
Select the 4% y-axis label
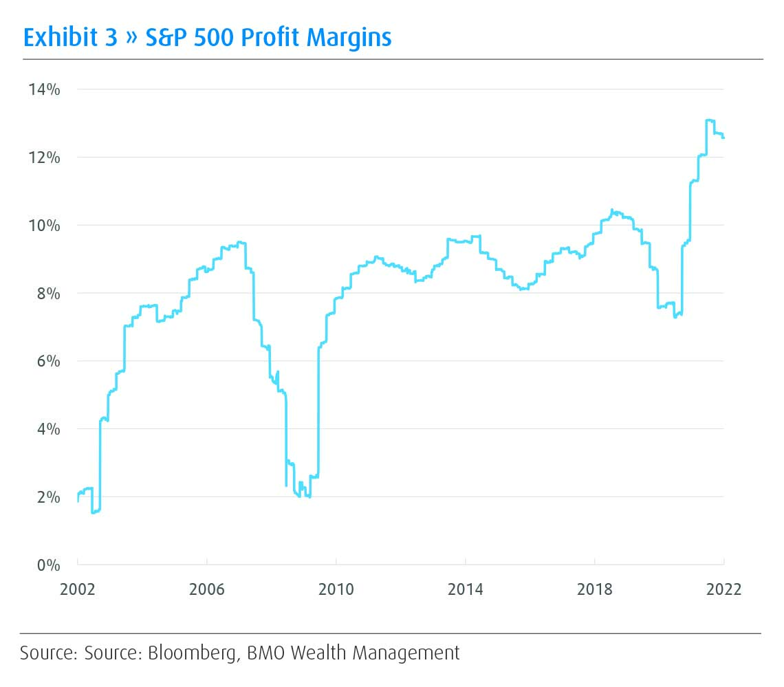coord(50,429)
